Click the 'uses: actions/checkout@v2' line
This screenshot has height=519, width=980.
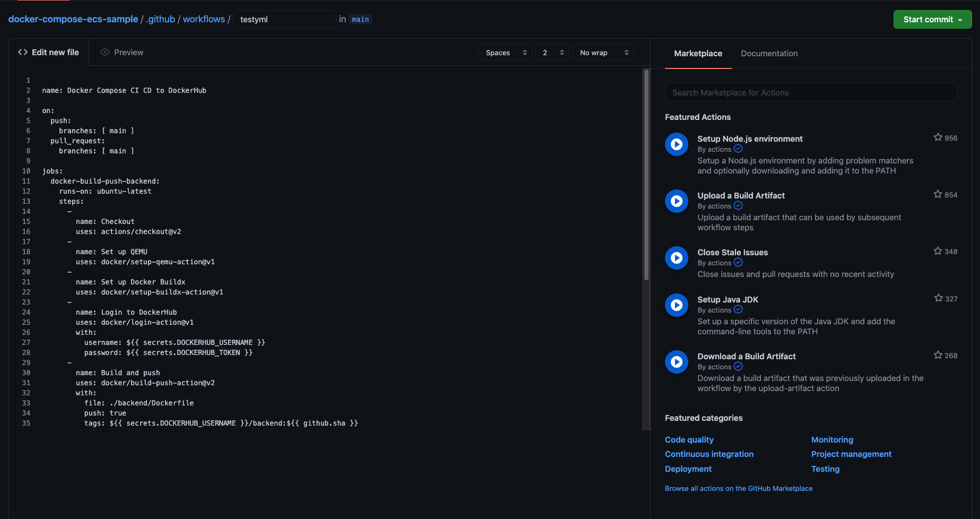pyautogui.click(x=128, y=231)
